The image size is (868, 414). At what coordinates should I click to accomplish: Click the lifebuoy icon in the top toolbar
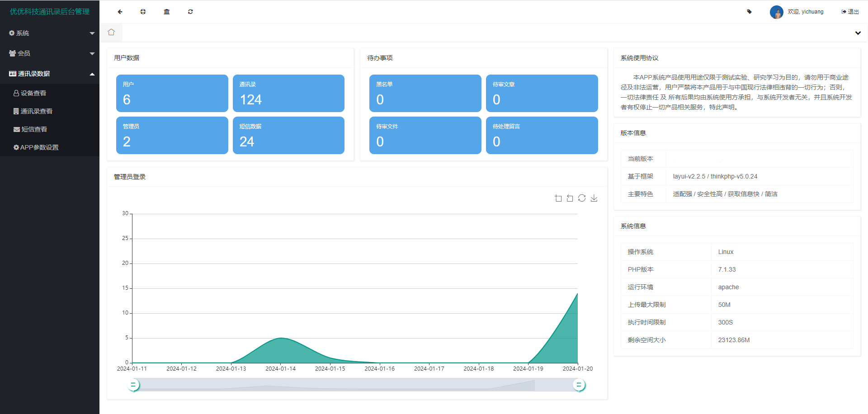[x=143, y=12]
